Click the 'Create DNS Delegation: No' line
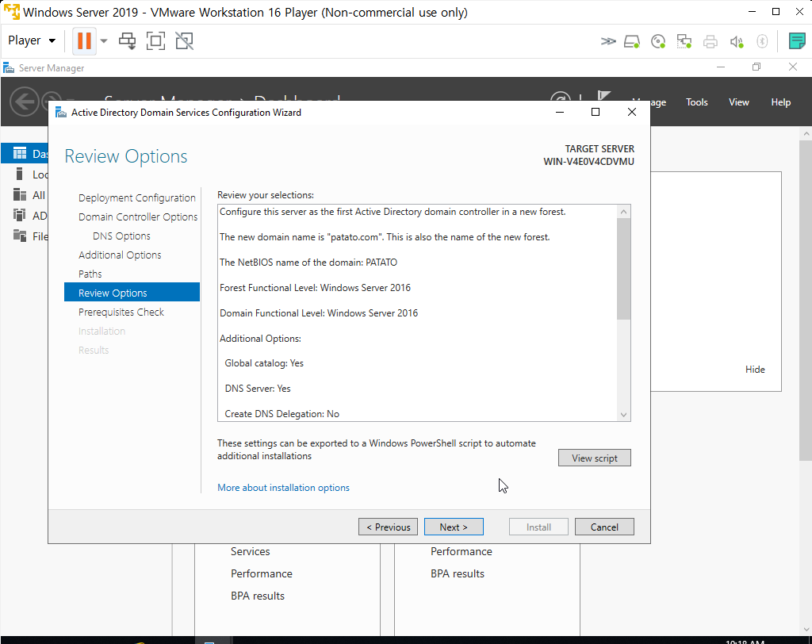This screenshot has height=644, width=812. click(x=282, y=414)
